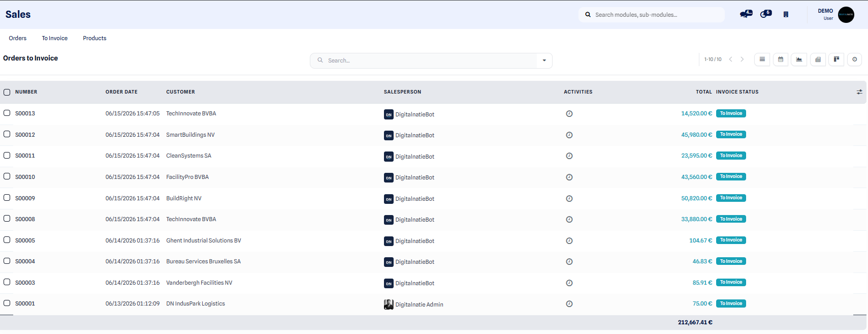Open the conversations messages icon
The width and height of the screenshot is (868, 334).
[x=746, y=14]
